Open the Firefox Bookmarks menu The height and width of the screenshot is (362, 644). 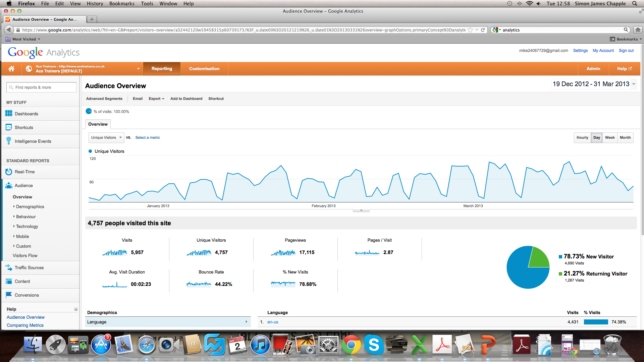click(122, 4)
